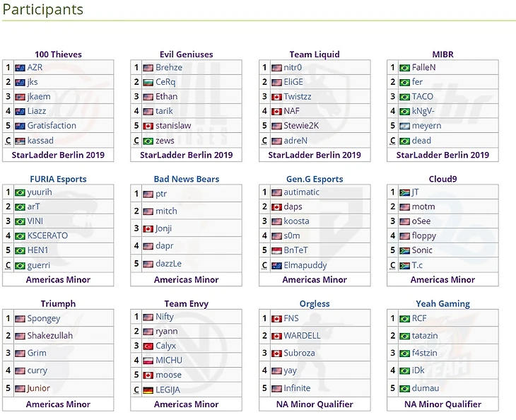Click the Argentine flag next to meyern
The height and width of the screenshot is (420, 516).
404,126
